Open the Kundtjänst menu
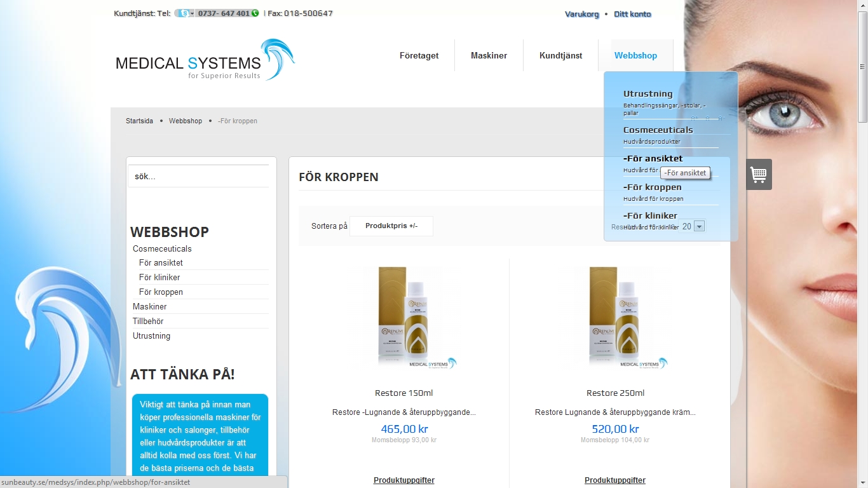The image size is (868, 488). click(560, 55)
